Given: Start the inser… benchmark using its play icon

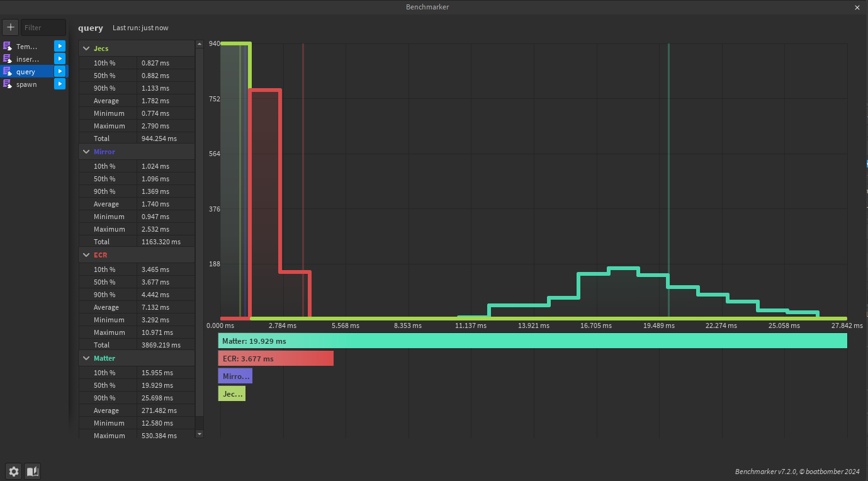Looking at the screenshot, I should coord(59,59).
